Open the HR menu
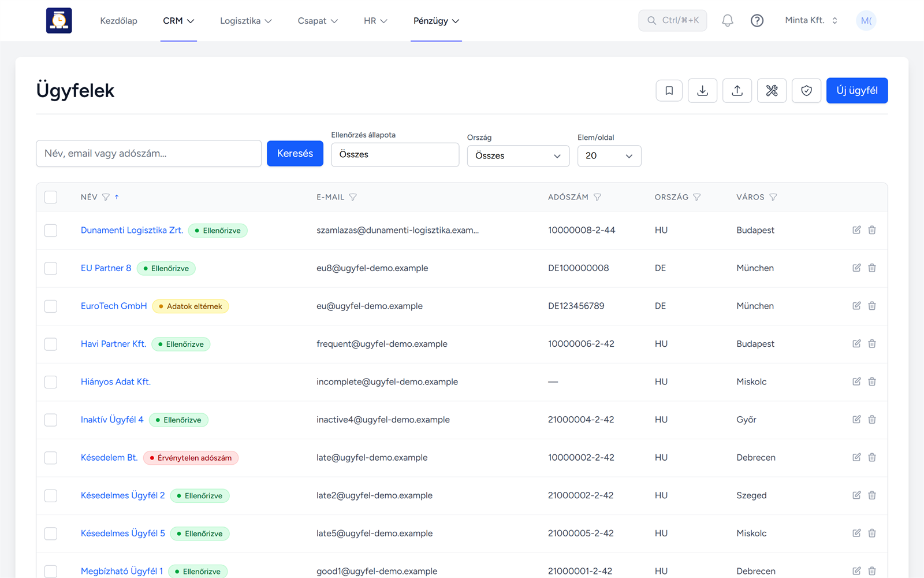 pyautogui.click(x=375, y=21)
